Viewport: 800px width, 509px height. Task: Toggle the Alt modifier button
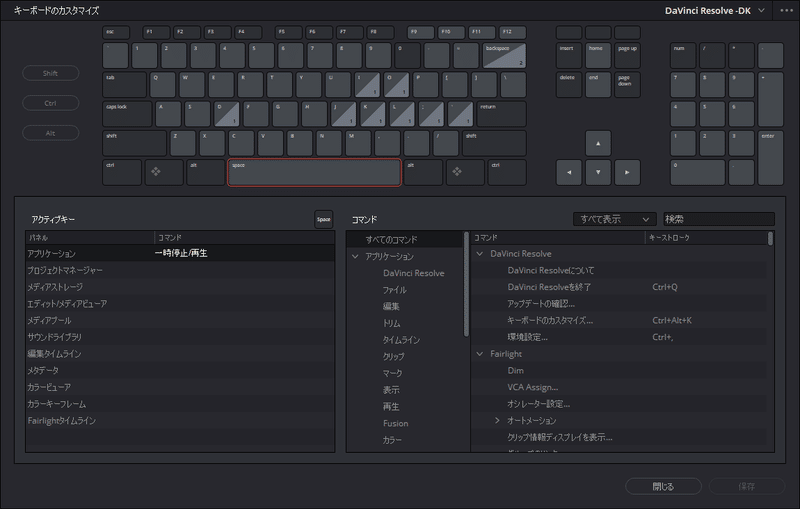click(x=51, y=133)
